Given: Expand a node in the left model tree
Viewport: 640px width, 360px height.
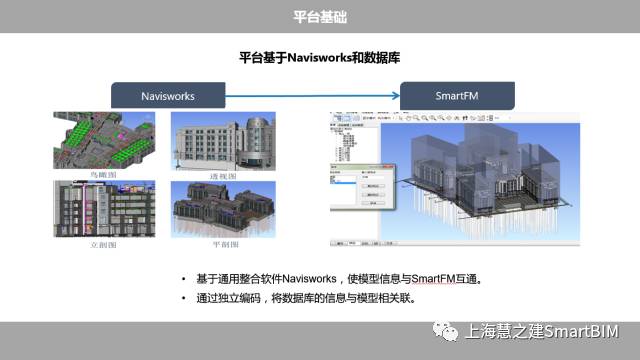Looking at the screenshot, I should pyautogui.click(x=336, y=148).
